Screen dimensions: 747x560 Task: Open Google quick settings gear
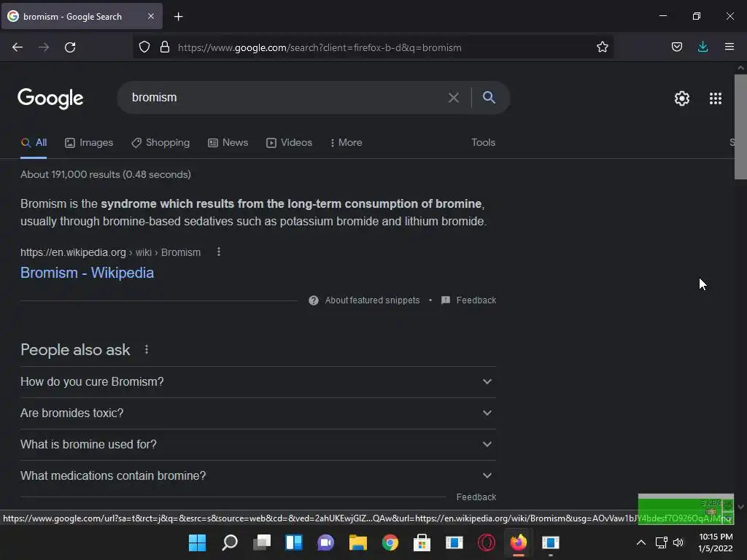tap(682, 98)
